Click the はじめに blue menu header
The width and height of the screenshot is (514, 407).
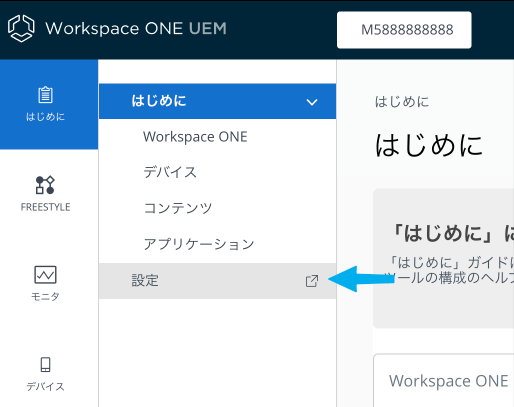[x=217, y=101]
